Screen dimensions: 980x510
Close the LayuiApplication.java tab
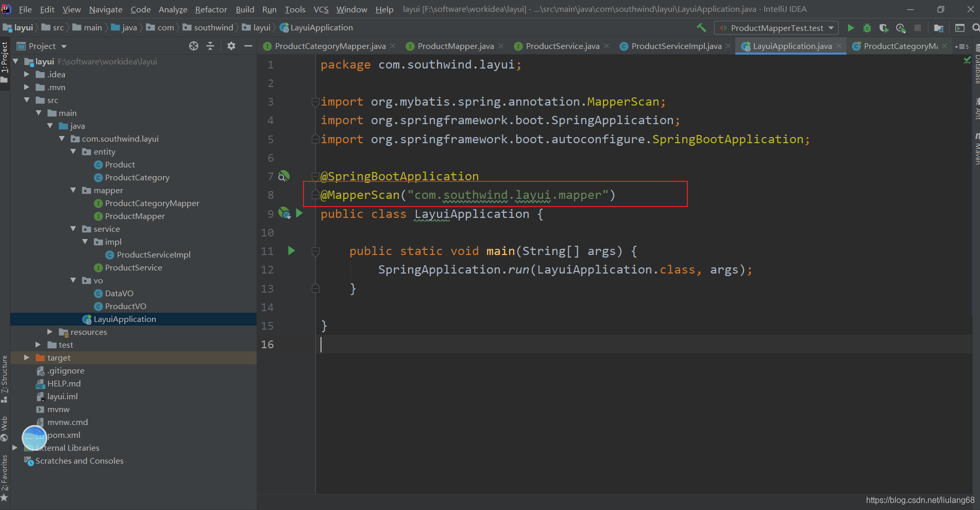(839, 46)
